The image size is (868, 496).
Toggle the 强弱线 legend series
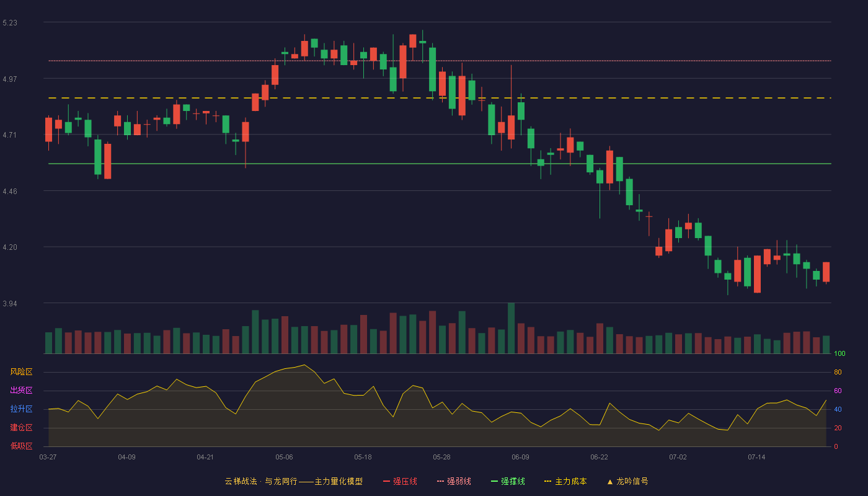(x=454, y=481)
